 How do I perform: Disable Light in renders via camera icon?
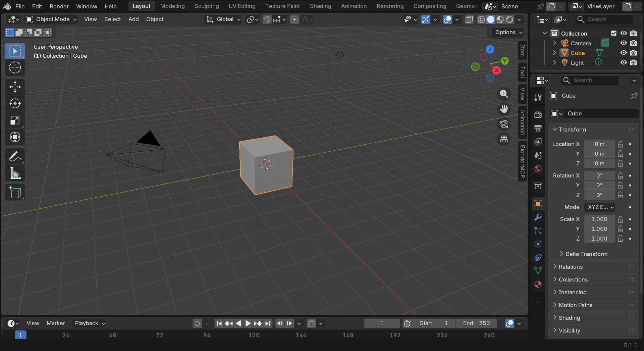click(x=633, y=62)
